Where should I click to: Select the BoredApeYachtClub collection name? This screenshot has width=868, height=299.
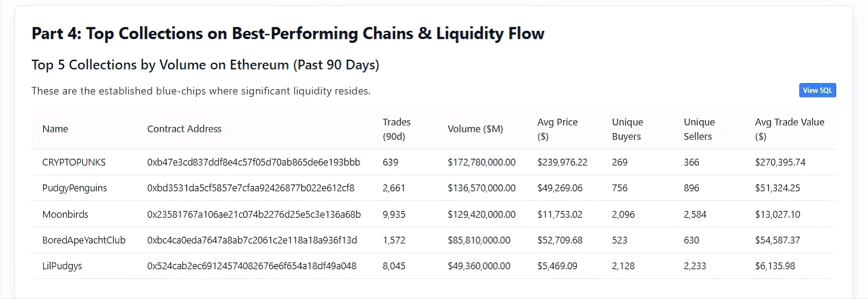83,240
